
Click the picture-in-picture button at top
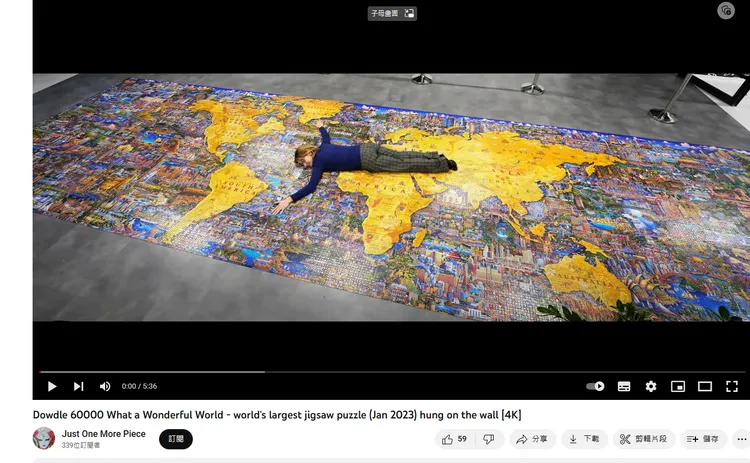point(392,13)
